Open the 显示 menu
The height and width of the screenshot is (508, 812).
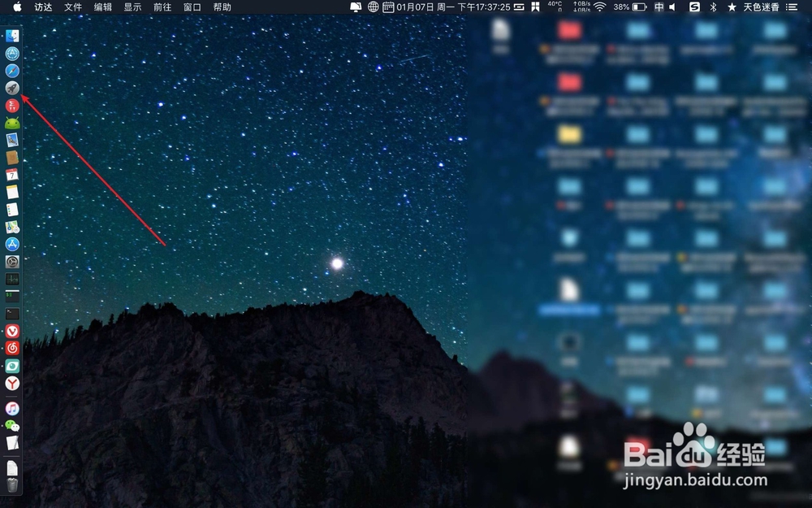132,7
